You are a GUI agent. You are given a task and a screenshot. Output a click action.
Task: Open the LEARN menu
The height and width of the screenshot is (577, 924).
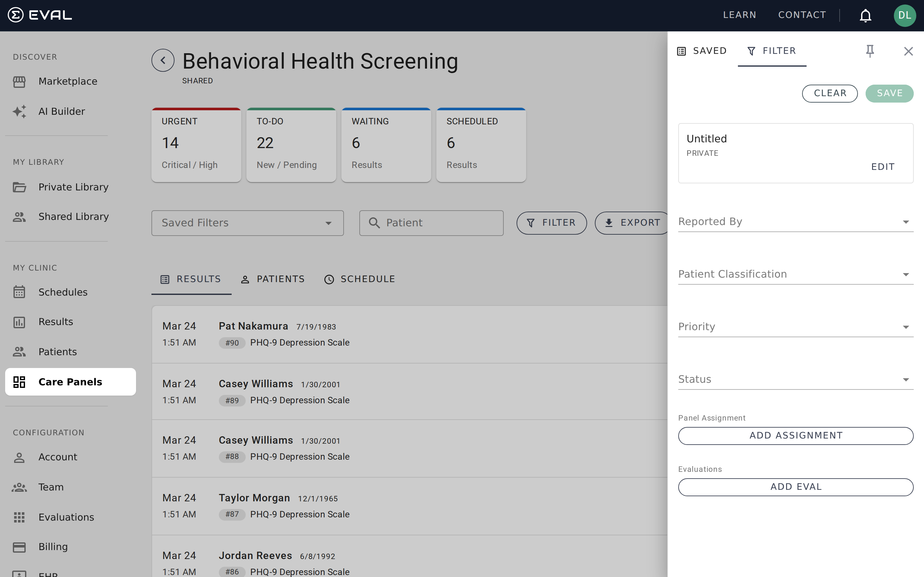[x=739, y=15]
